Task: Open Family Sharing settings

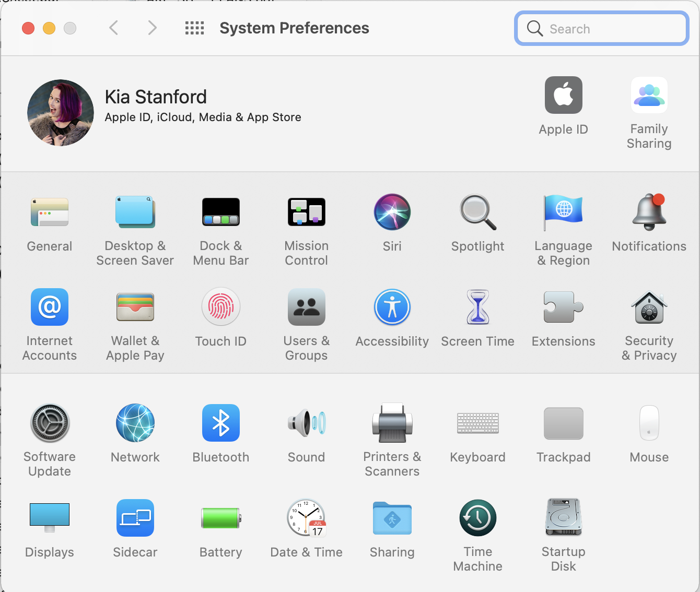Action: tap(649, 96)
